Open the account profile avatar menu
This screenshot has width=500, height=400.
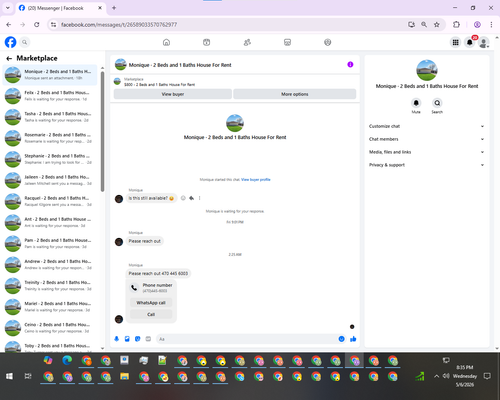coord(484,42)
